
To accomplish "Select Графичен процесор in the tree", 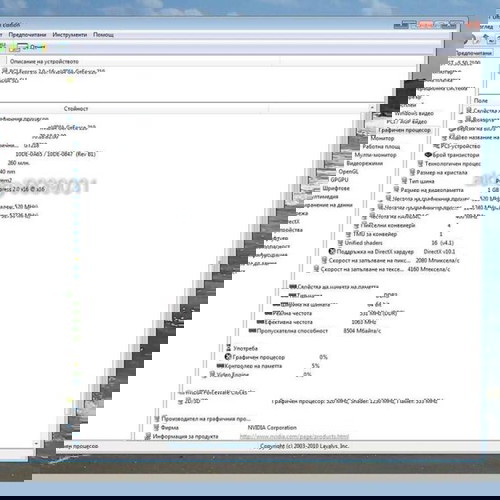I will click(404, 130).
